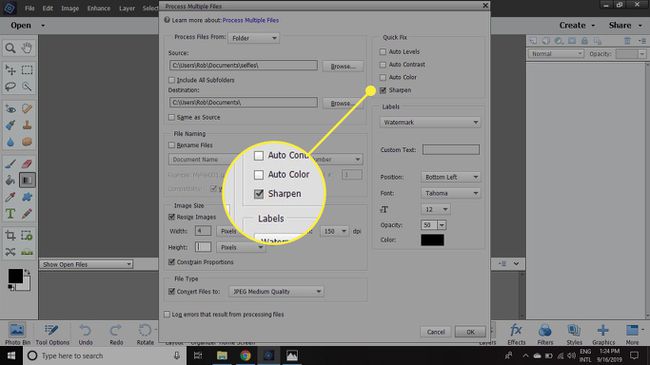This screenshot has width=650, height=365.
Task: Open the Opacity 50 dropdown arrow
Action: [442, 225]
